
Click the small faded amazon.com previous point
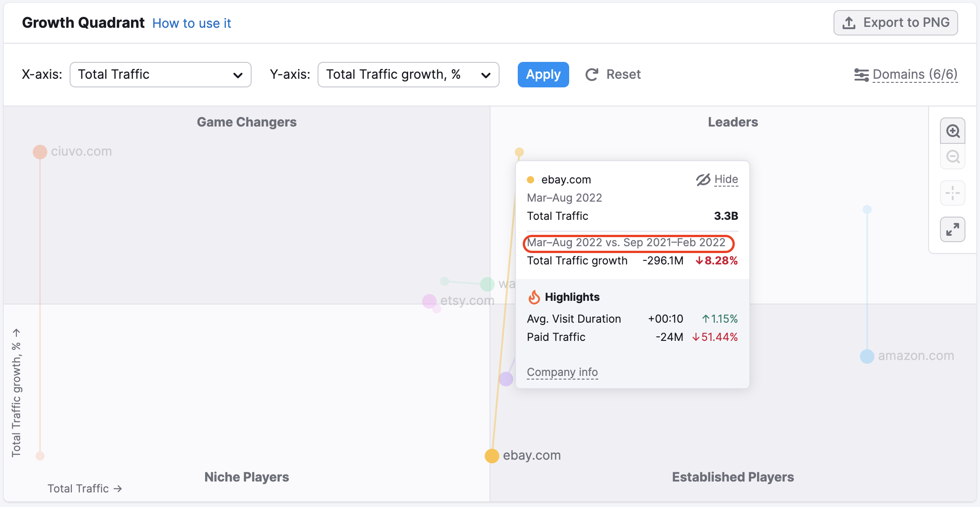(867, 210)
